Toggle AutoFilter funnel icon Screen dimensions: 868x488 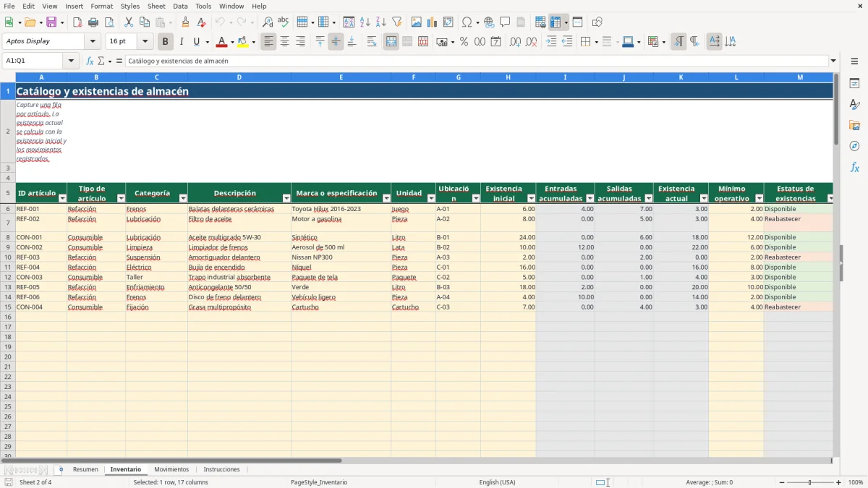pyautogui.click(x=397, y=22)
